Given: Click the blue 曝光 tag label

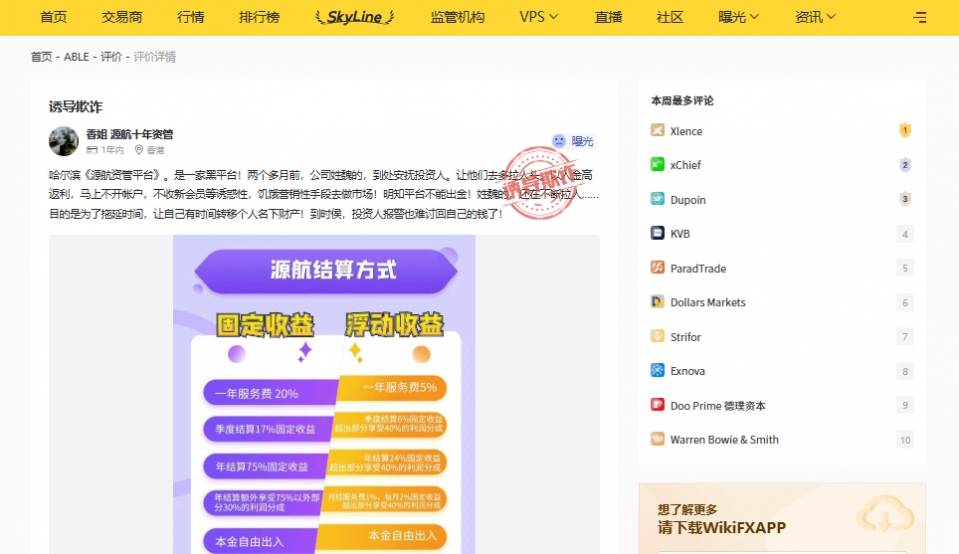Looking at the screenshot, I should (x=582, y=141).
